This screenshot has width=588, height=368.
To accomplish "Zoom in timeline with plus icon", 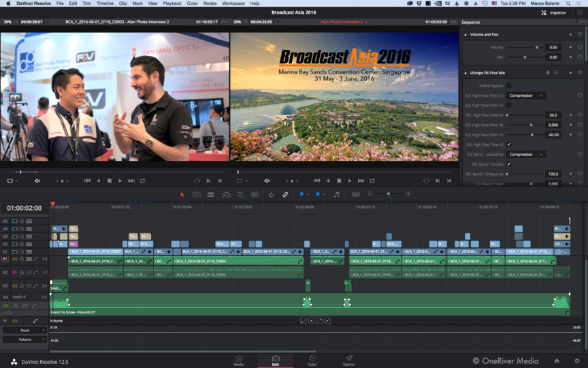I will [x=408, y=194].
